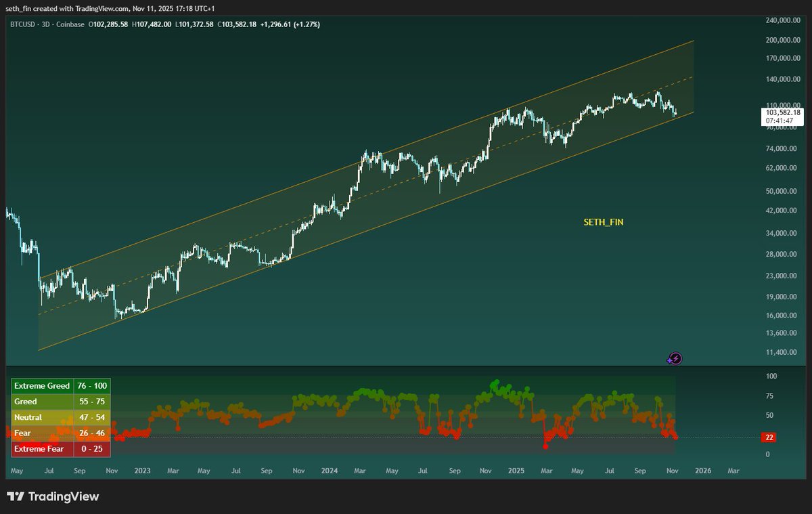Click the close value C103,582.18
Image resolution: width=812 pixels, height=514 pixels.
(237, 24)
